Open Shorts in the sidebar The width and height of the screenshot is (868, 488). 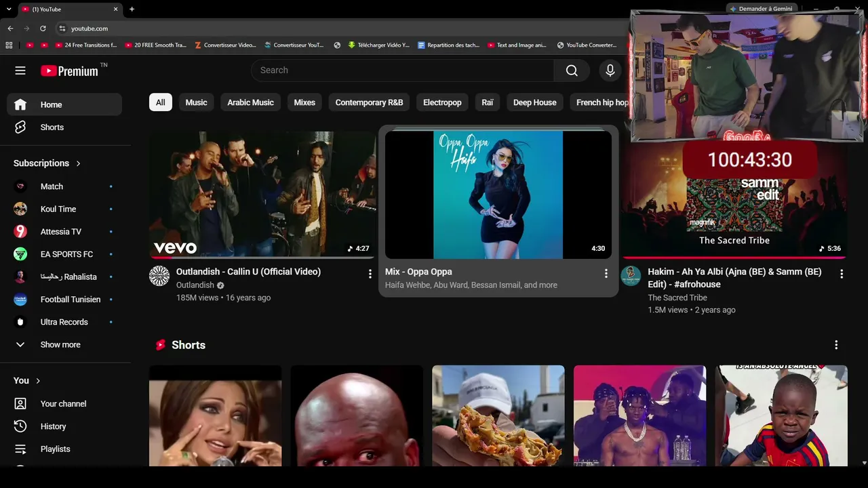coord(64,127)
